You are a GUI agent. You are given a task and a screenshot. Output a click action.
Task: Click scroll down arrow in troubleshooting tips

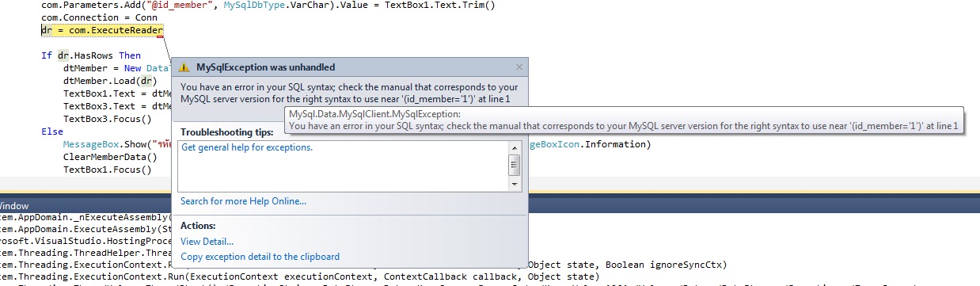pyautogui.click(x=515, y=185)
